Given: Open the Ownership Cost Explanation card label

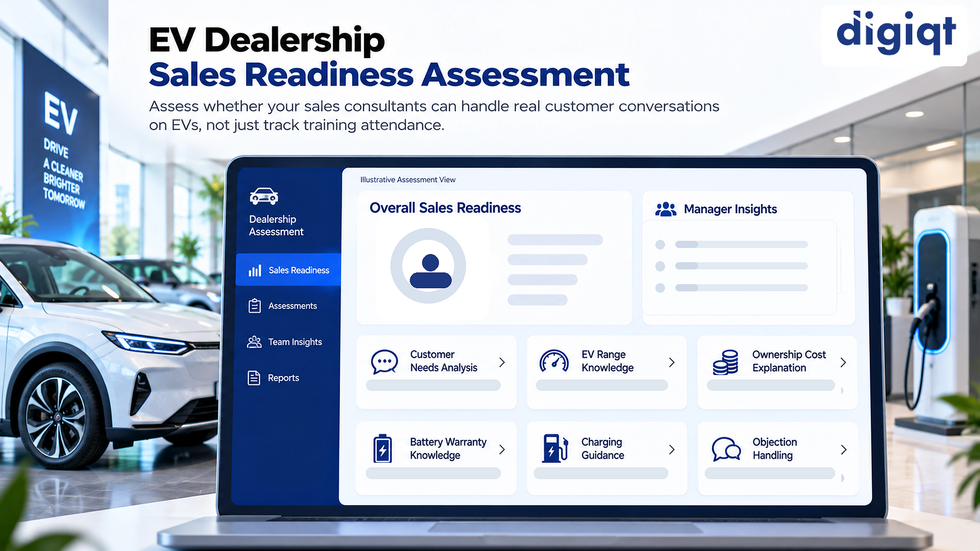Looking at the screenshot, I should click(x=789, y=361).
